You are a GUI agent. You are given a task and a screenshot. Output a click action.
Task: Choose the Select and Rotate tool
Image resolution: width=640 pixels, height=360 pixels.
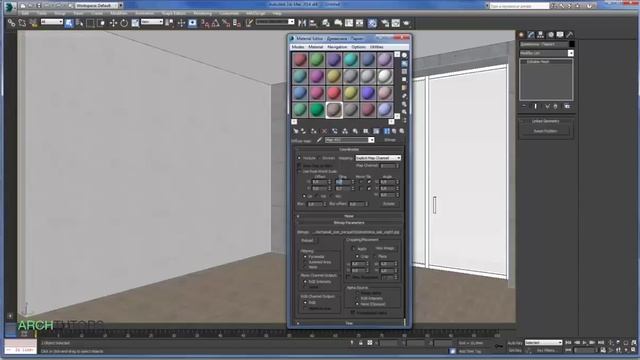click(x=124, y=23)
